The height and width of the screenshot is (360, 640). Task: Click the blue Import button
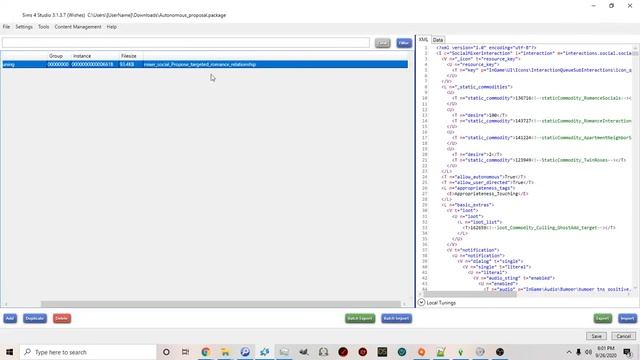(x=627, y=318)
